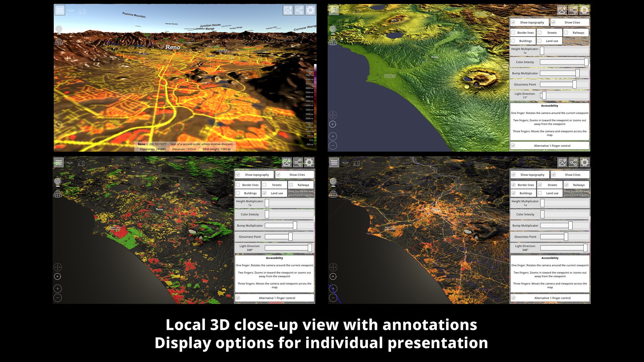Click solid globe icon in the Reno view
This screenshot has width=644, height=362.
pos(59,29)
